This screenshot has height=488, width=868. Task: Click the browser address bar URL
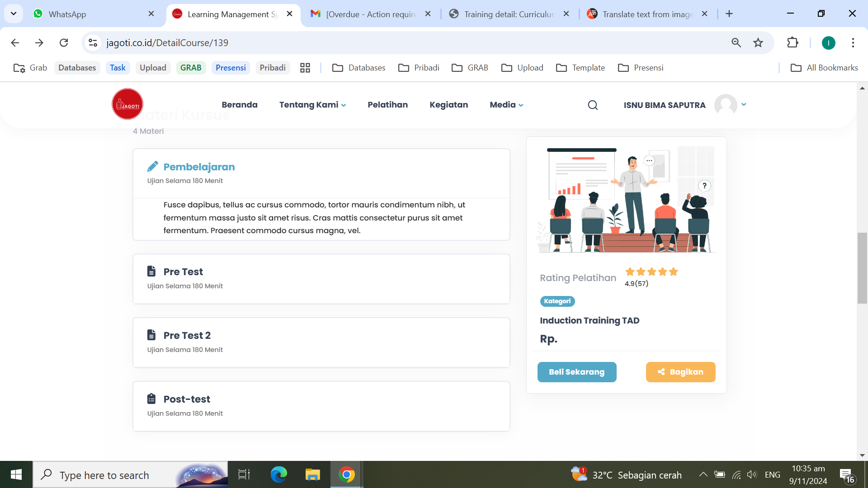pos(167,43)
